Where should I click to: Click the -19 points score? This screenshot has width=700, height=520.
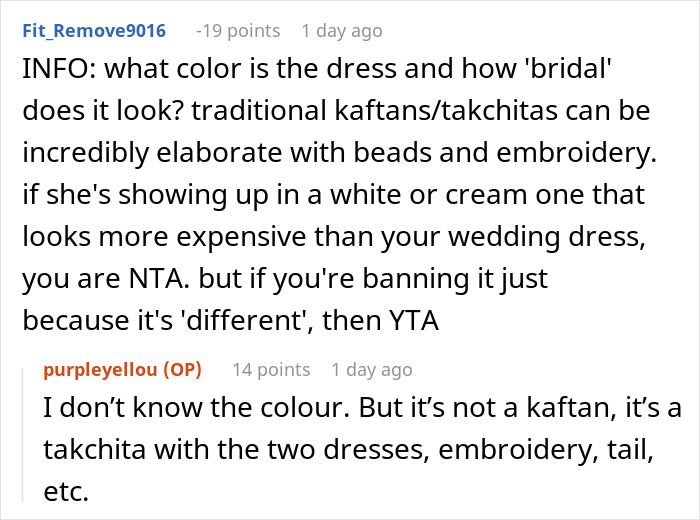pos(239,31)
